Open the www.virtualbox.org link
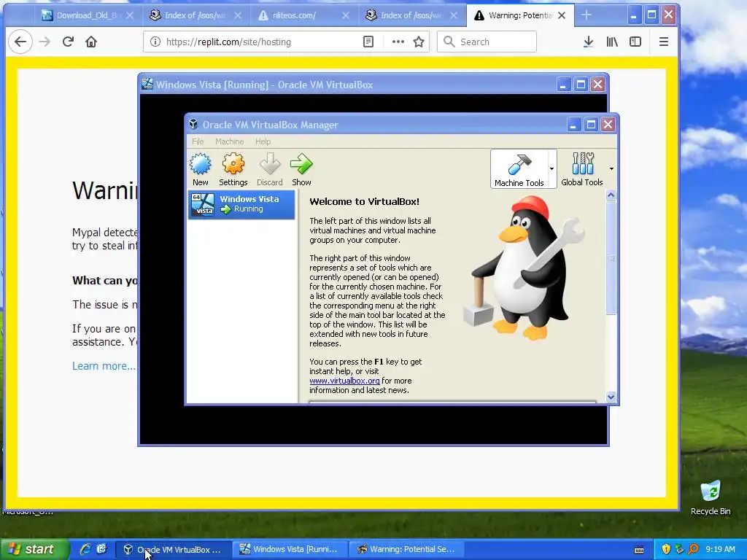Viewport: 747px width, 560px height. pos(344,381)
